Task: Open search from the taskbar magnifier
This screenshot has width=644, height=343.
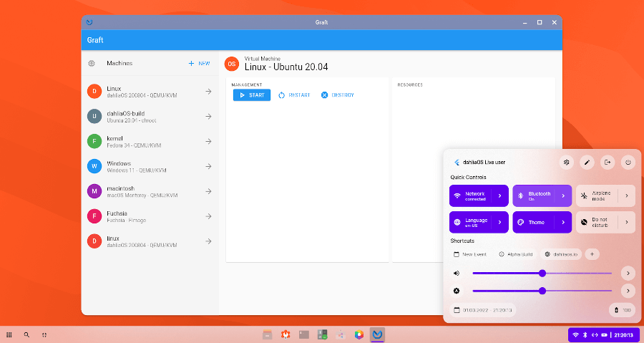Action: tap(26, 335)
